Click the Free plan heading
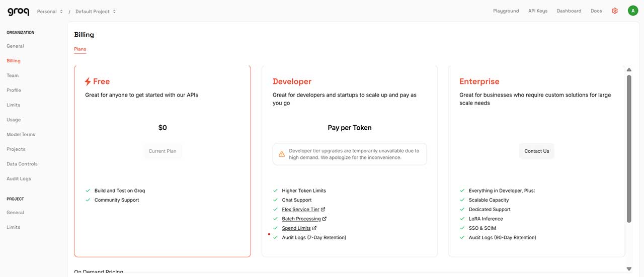Viewport: 644px width, 277px height. pyautogui.click(x=101, y=81)
